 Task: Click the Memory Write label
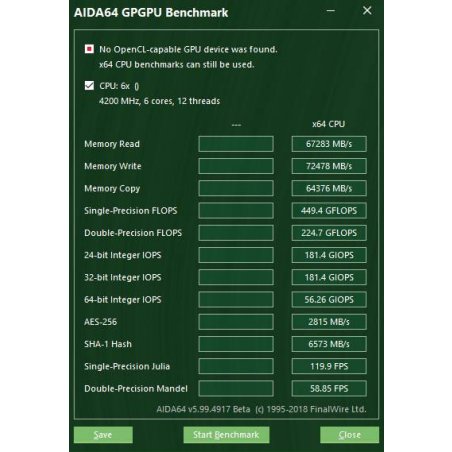pyautogui.click(x=113, y=166)
